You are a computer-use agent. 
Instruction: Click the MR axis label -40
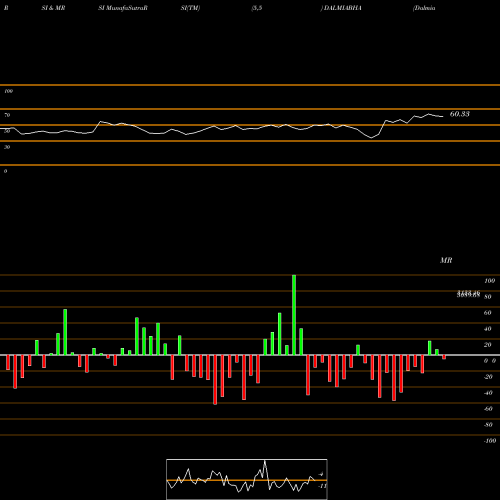(x=488, y=393)
